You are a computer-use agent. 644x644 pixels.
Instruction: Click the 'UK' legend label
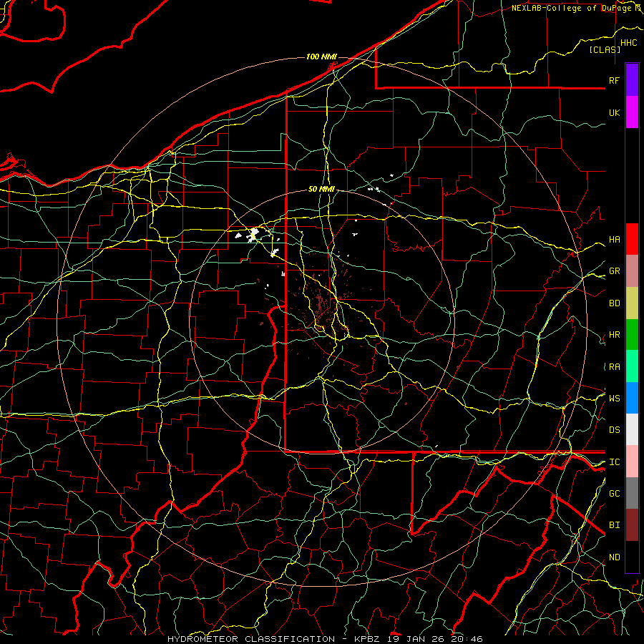(x=614, y=112)
